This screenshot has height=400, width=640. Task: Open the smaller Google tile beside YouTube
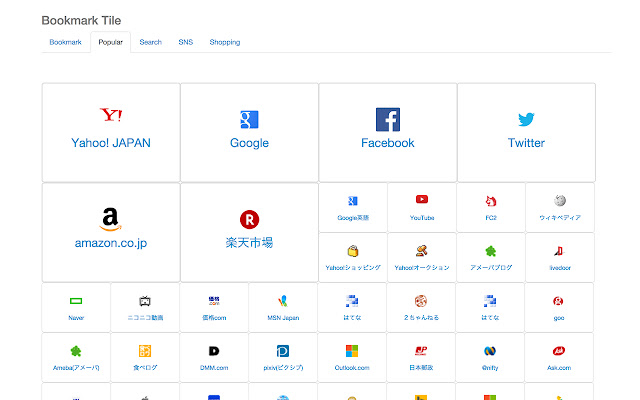pos(353,208)
